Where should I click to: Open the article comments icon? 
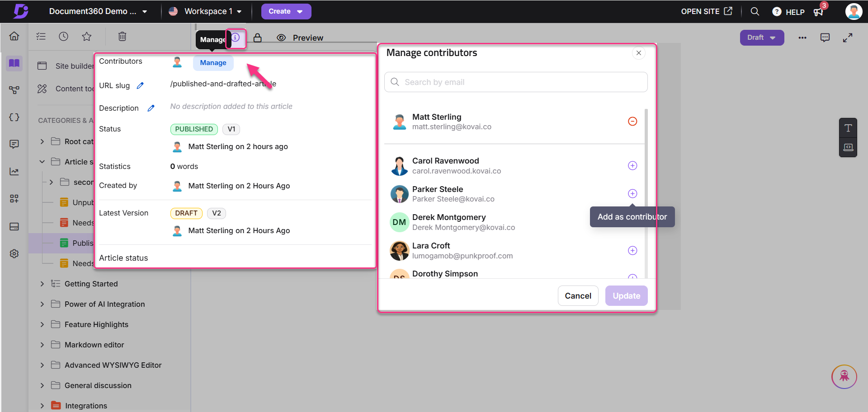[x=825, y=37]
